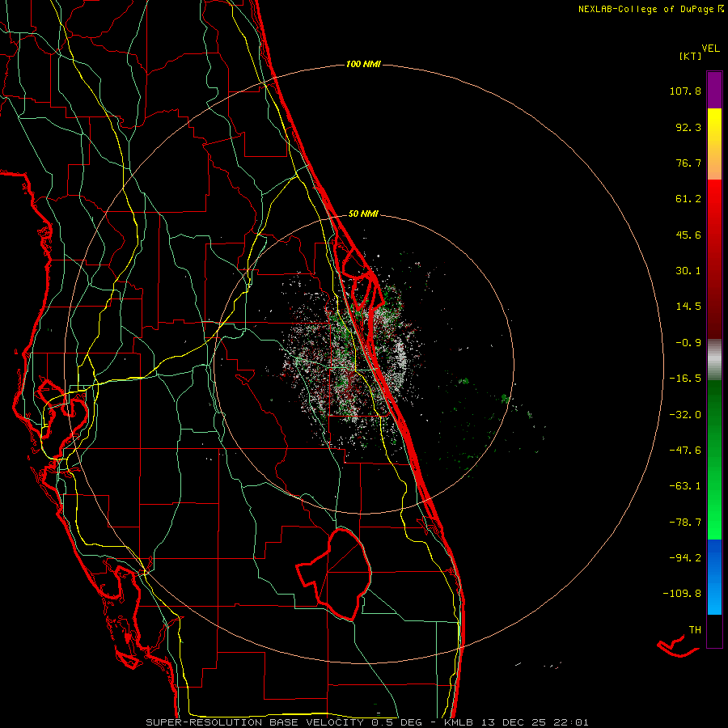Pick the gray near-zero segment of the color bar
The width and height of the screenshot is (728, 728).
pyautogui.click(x=714, y=360)
